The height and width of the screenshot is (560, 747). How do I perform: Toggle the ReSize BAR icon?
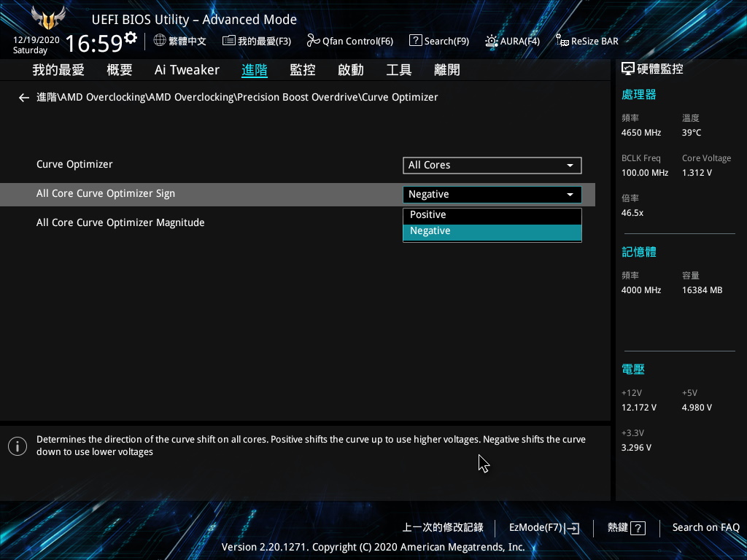tap(562, 41)
